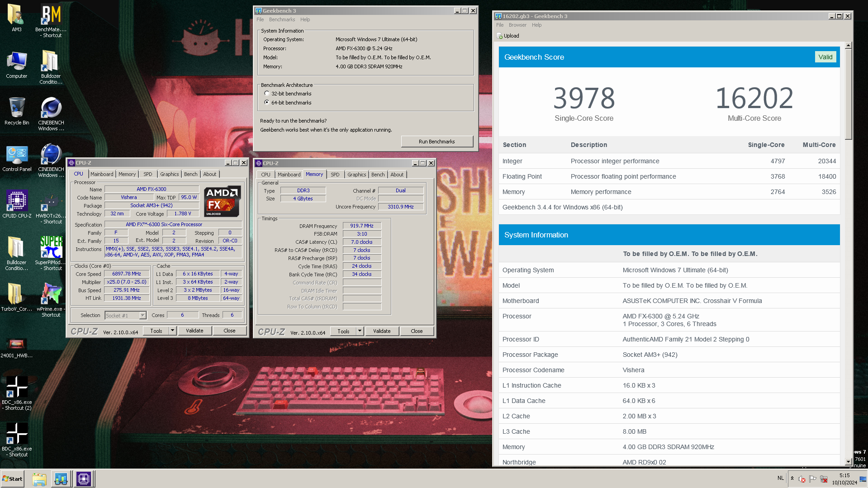Click the AMD FX logo in CPU-Z
Viewport: 868px width, 488px height.
point(222,201)
